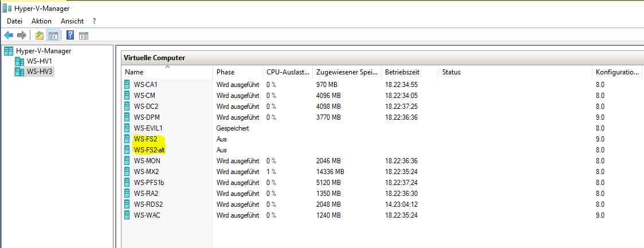Screen dimensions: 644x248
Task: Click the VM icon beside WS-WAC
Action: pyautogui.click(x=127, y=215)
